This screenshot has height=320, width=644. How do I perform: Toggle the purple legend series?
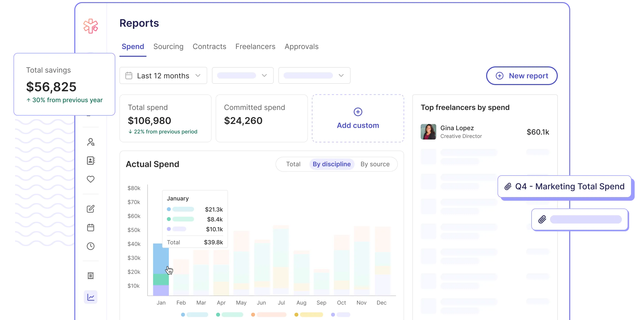coord(341,315)
